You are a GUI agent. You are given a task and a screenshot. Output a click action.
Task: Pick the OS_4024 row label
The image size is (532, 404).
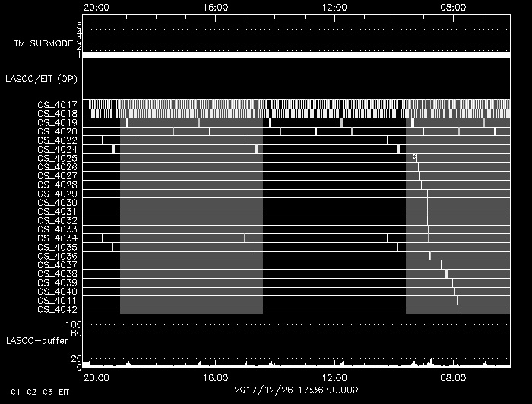click(x=57, y=149)
